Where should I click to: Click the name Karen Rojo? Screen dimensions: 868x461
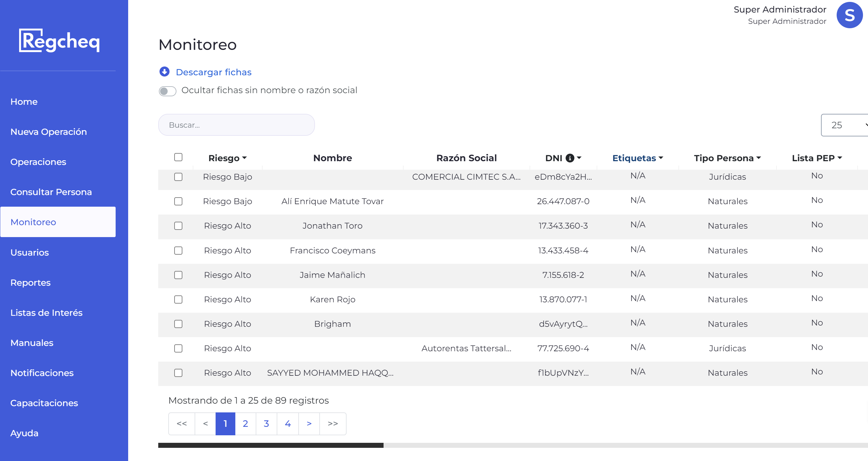332,299
